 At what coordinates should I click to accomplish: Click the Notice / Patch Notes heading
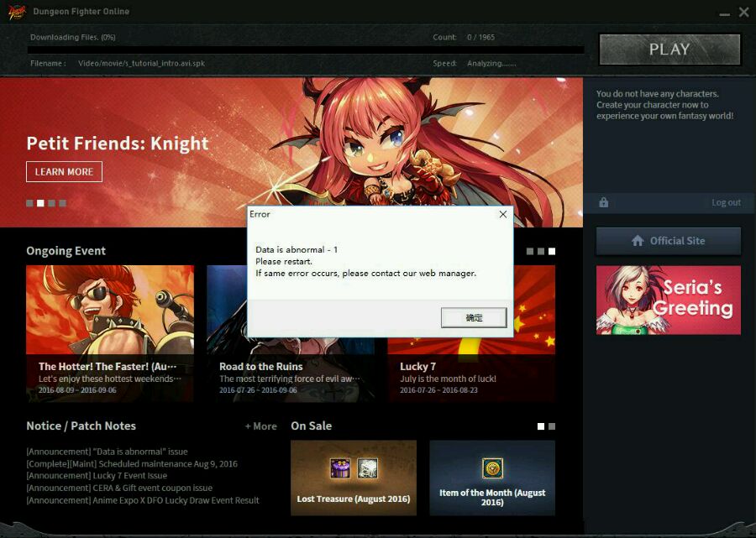[81, 426]
